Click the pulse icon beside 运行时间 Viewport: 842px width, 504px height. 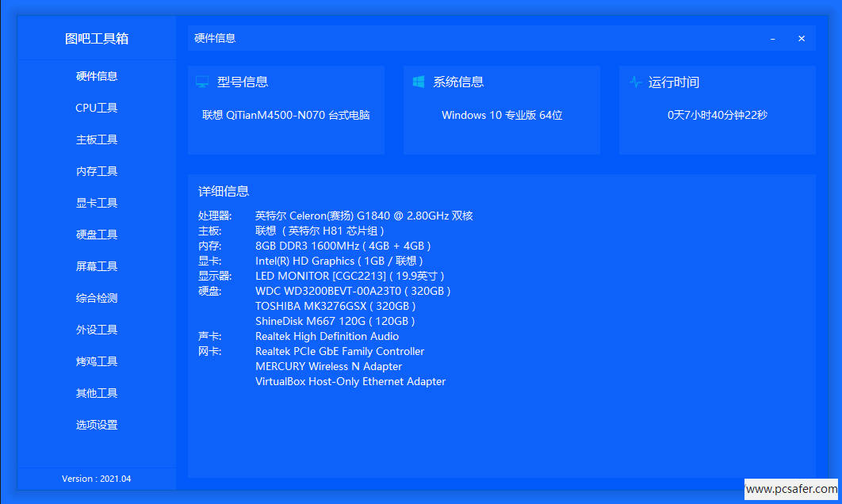pyautogui.click(x=635, y=82)
